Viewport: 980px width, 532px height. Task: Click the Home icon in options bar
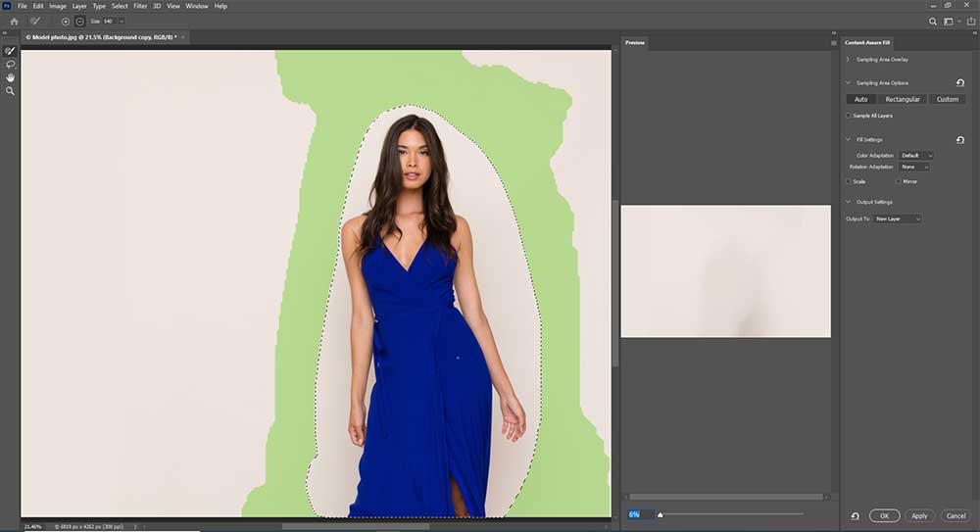pos(14,21)
